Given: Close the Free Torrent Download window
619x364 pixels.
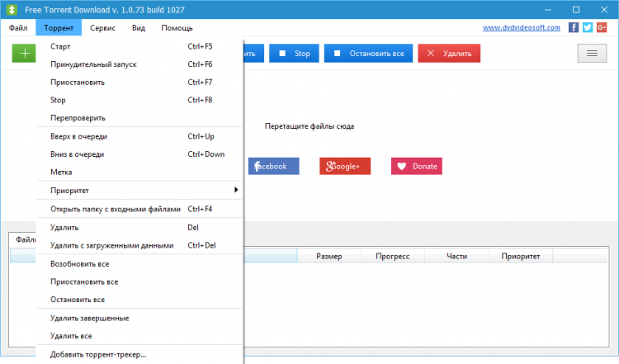Looking at the screenshot, I should (x=604, y=9).
